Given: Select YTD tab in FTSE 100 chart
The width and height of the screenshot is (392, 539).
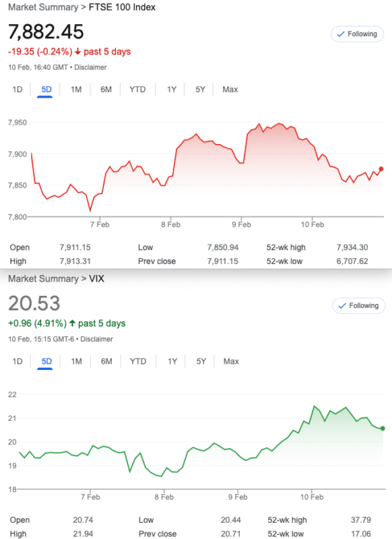Looking at the screenshot, I should [x=137, y=90].
